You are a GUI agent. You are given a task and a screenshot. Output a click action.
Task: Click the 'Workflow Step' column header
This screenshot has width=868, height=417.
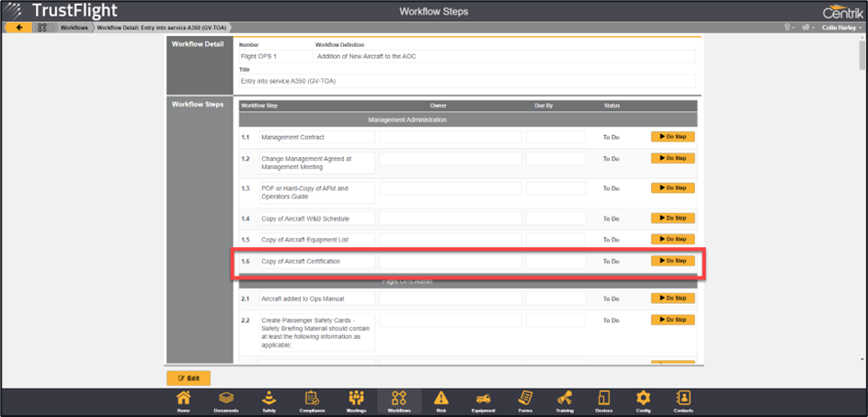(x=259, y=106)
